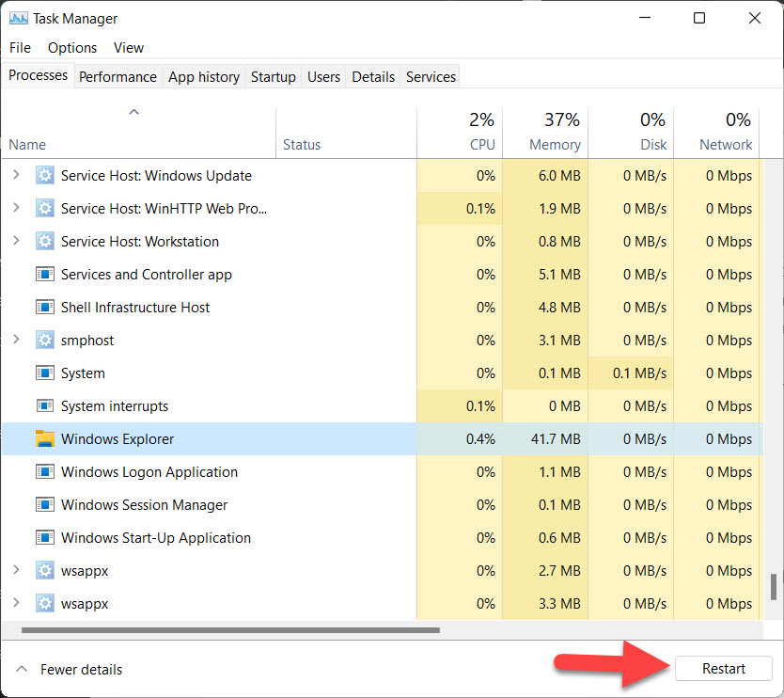Viewport: 784px width, 698px height.
Task: Collapse view using Fewer details
Action: click(x=70, y=670)
